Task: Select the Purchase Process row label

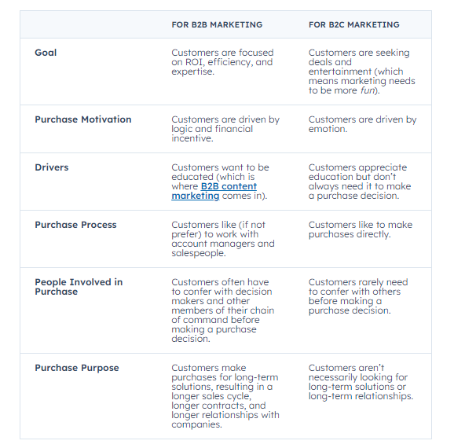Action: coord(75,225)
